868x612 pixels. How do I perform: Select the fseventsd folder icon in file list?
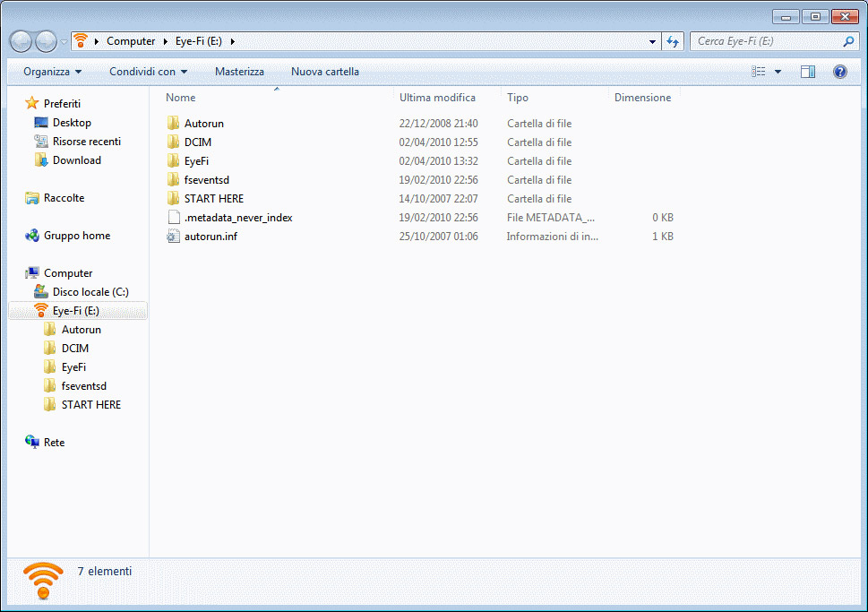click(173, 180)
